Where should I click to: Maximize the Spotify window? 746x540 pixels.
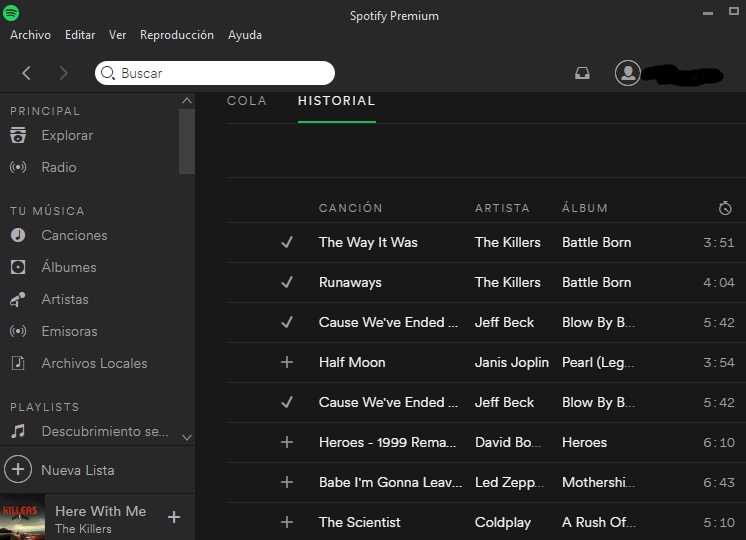pos(734,11)
